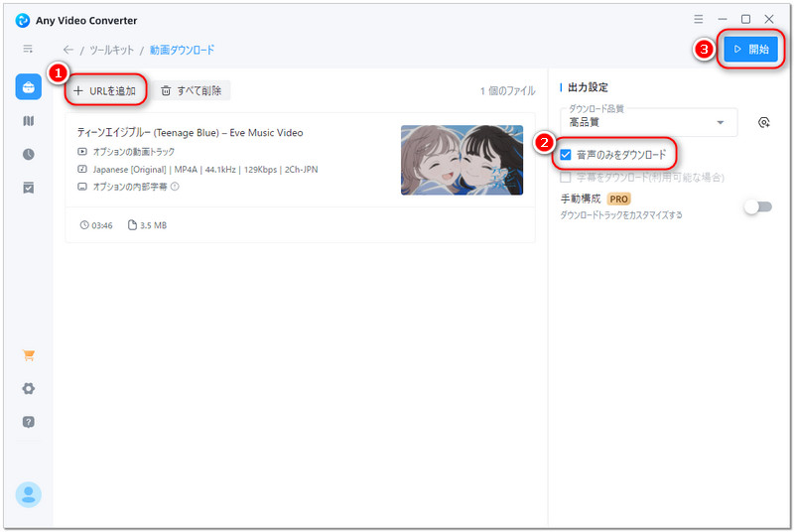Screen dimensions: 794x532
Task: Click the 03:46 duration value
Action: tap(102, 225)
